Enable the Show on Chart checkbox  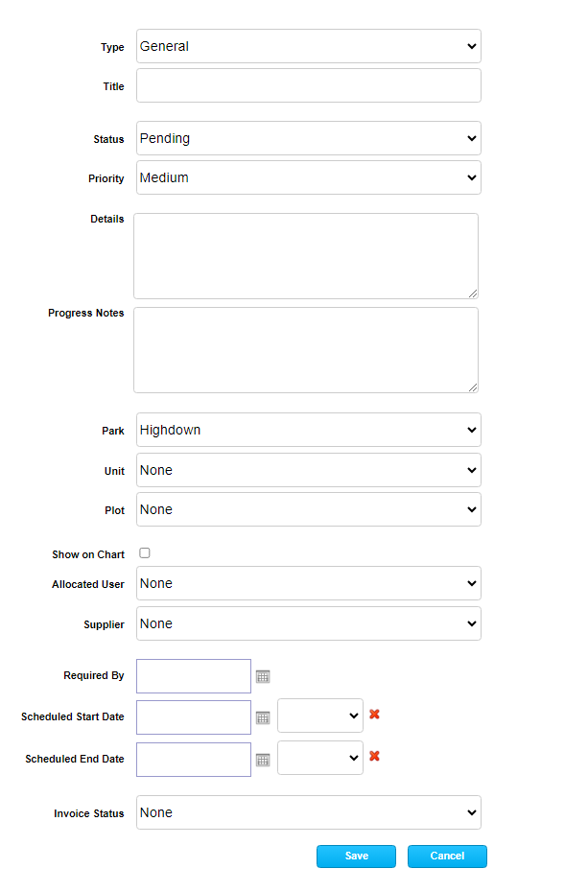pos(145,553)
